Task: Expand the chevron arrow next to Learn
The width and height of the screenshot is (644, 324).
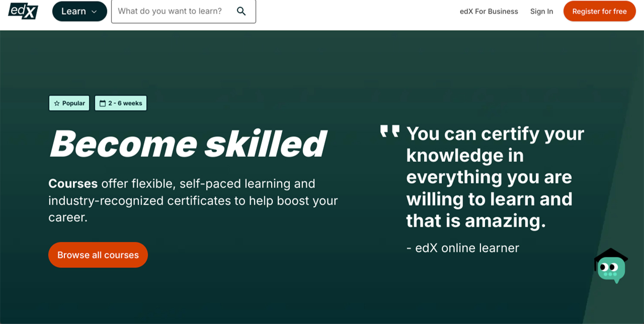Action: [94, 12]
